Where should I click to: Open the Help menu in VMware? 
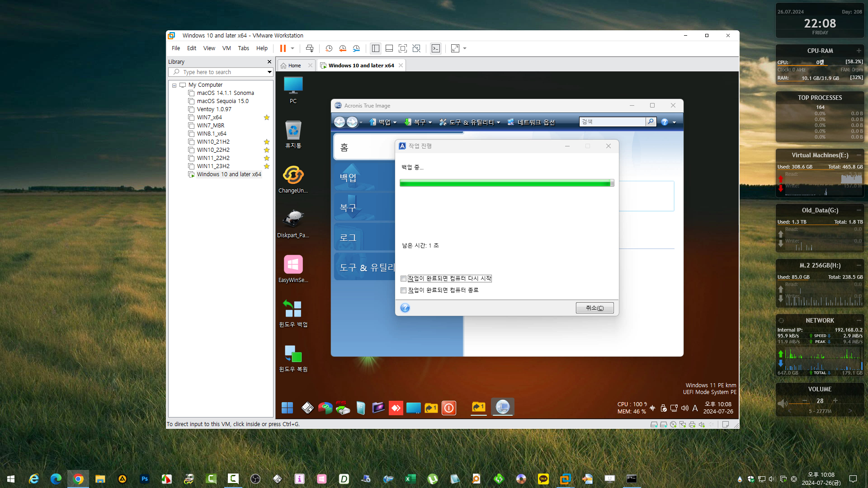(262, 48)
